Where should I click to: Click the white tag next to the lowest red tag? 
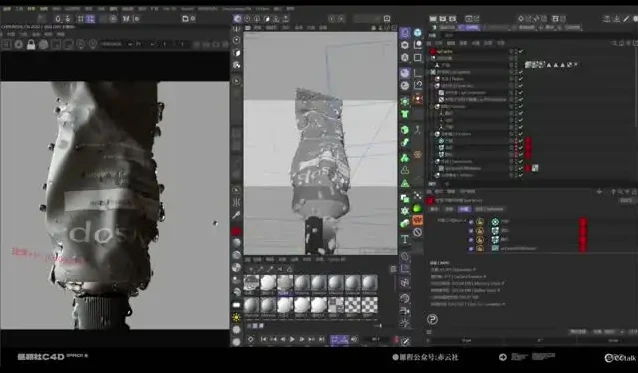click(535, 168)
